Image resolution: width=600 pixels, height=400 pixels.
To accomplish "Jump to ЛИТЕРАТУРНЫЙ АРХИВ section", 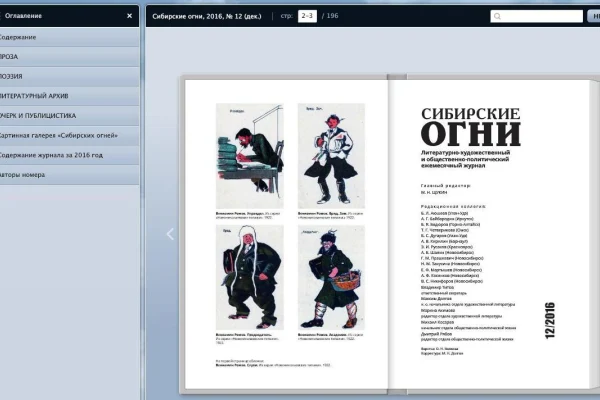I will 70,96.
